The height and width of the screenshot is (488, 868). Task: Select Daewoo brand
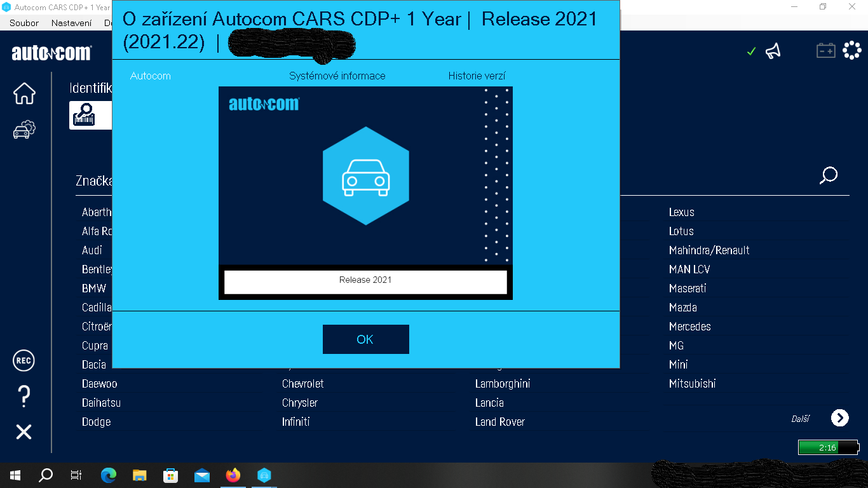(99, 384)
